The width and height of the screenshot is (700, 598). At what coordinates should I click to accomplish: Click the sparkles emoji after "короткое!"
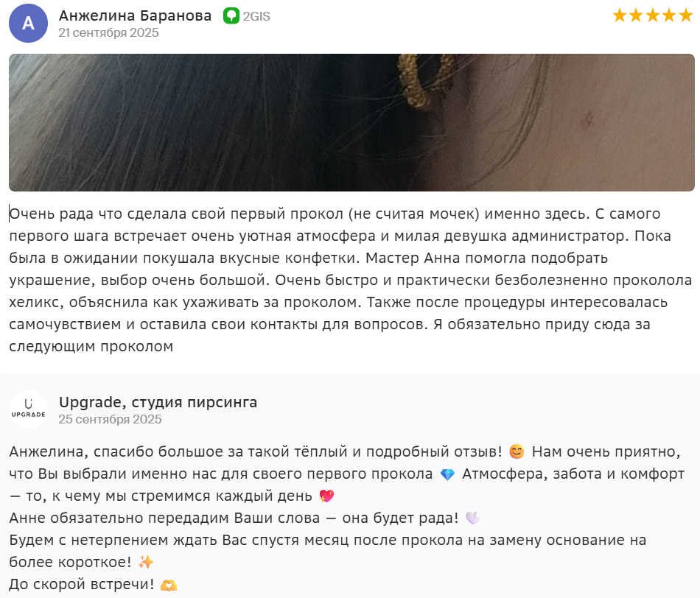click(x=146, y=562)
